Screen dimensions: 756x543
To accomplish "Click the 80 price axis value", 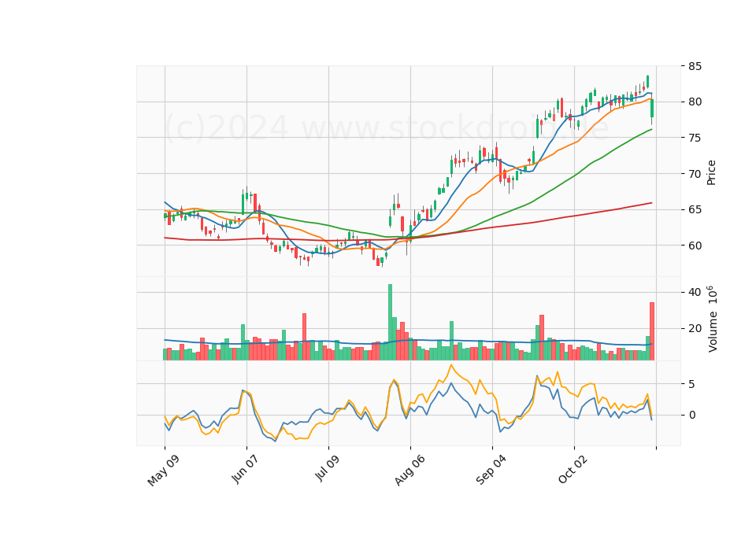I will (695, 102).
